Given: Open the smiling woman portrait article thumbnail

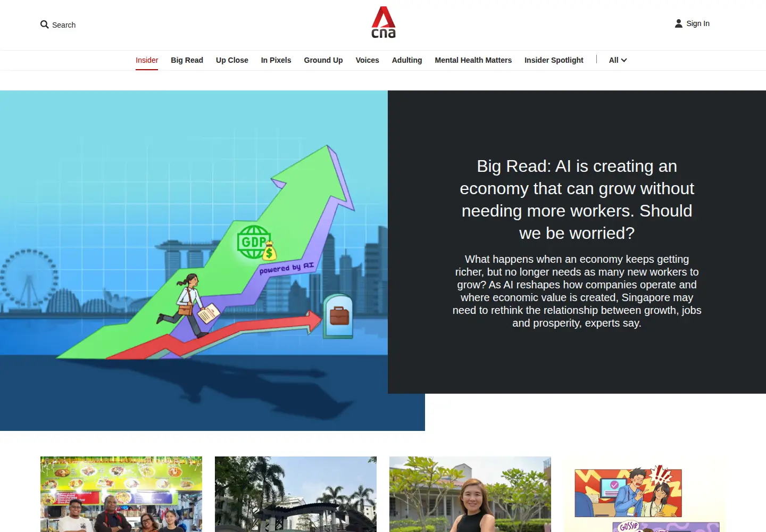Looking at the screenshot, I should (470, 494).
